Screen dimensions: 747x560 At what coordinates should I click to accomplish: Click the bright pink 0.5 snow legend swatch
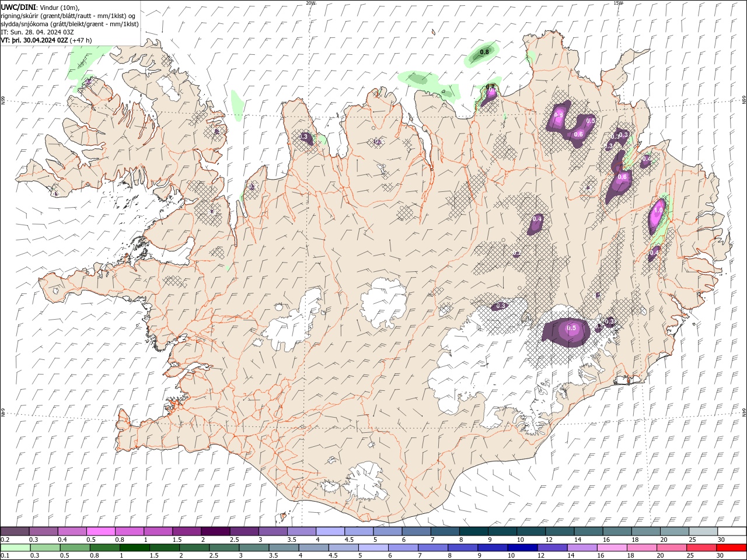[100, 531]
